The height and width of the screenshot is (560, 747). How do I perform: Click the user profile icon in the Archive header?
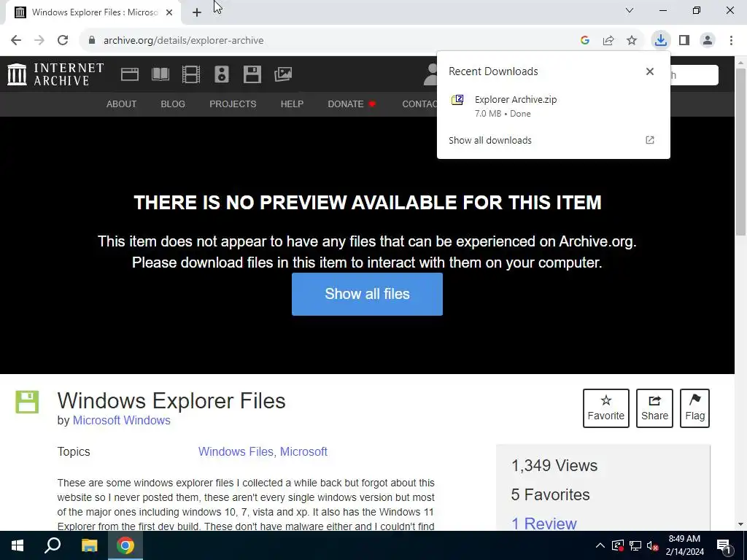point(430,74)
